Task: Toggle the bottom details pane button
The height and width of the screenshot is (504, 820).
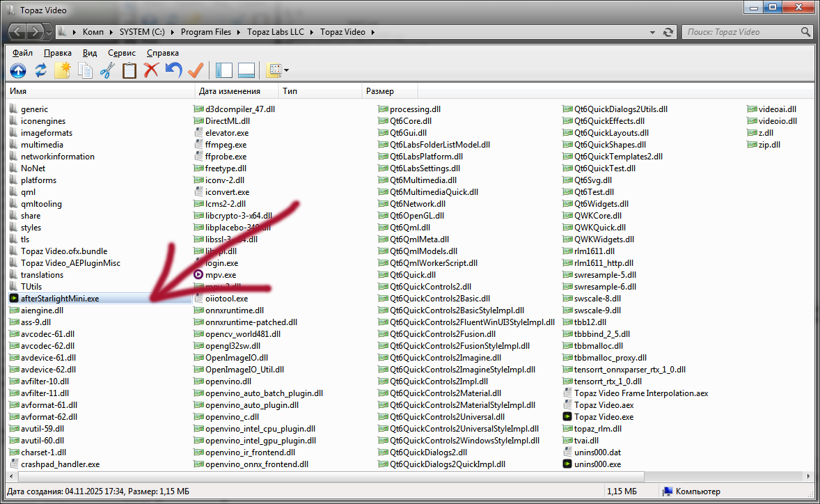Action: coord(246,70)
